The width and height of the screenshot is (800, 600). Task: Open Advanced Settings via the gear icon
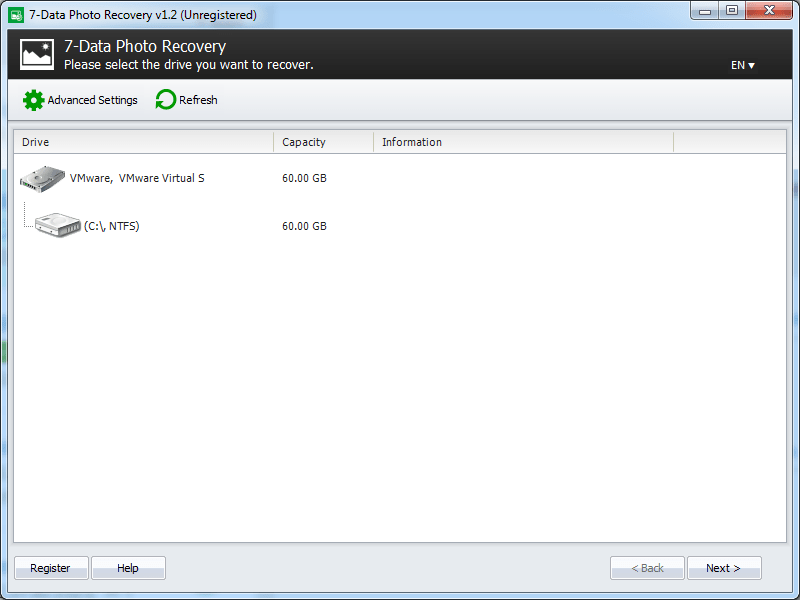click(x=33, y=100)
